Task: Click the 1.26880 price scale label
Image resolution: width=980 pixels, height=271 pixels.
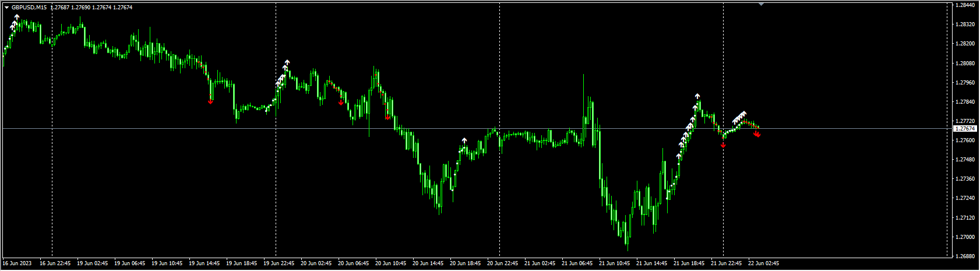Action: point(966,256)
